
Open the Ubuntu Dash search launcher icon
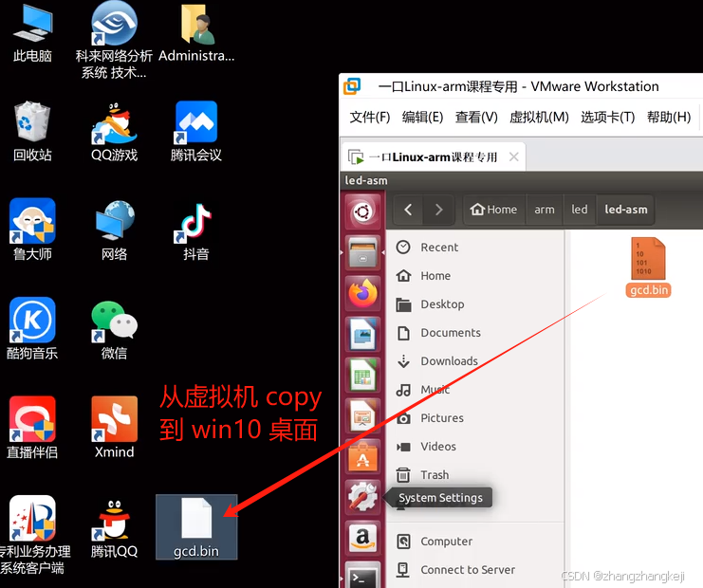pyautogui.click(x=362, y=211)
